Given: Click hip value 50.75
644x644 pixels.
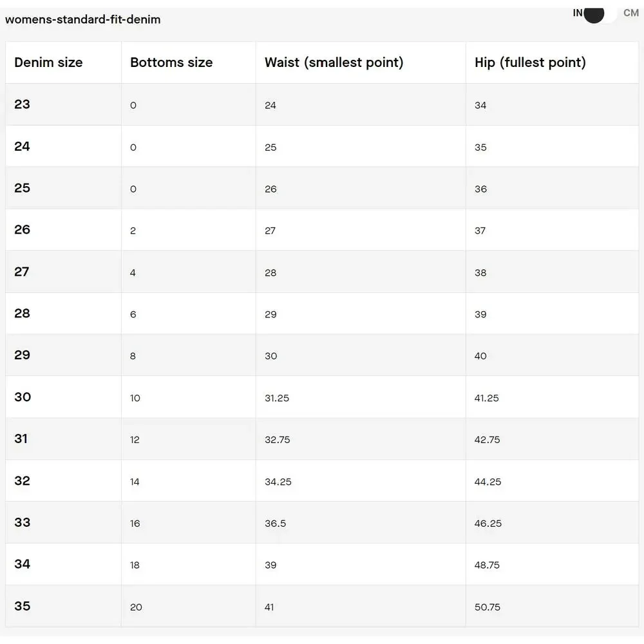Looking at the screenshot, I should pos(488,607).
